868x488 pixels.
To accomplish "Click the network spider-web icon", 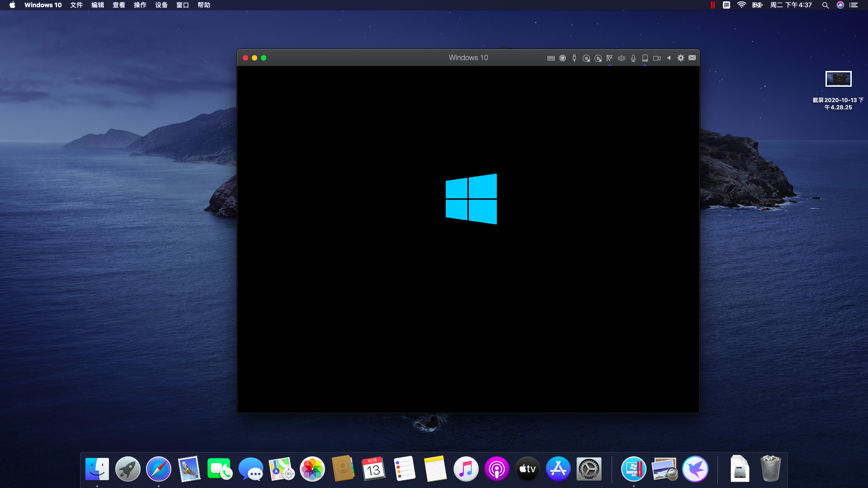I will click(x=610, y=58).
